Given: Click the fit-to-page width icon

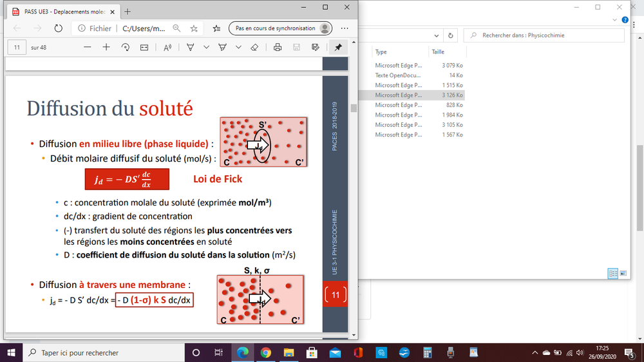Looking at the screenshot, I should (144, 47).
